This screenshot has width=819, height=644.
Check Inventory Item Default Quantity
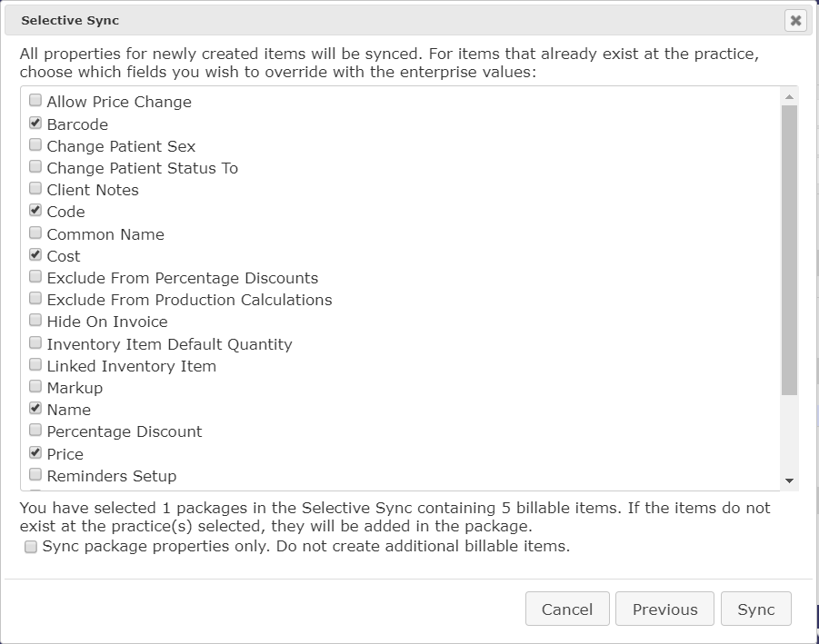click(35, 342)
